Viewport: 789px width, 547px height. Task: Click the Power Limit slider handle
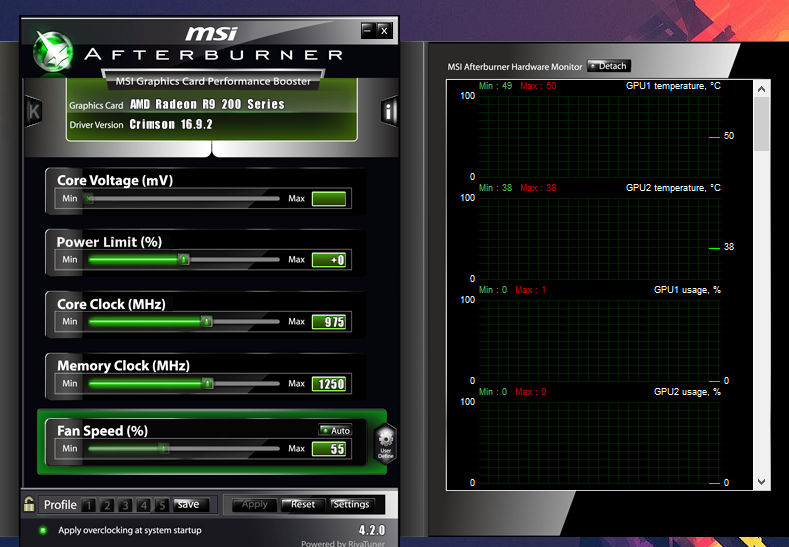click(184, 260)
